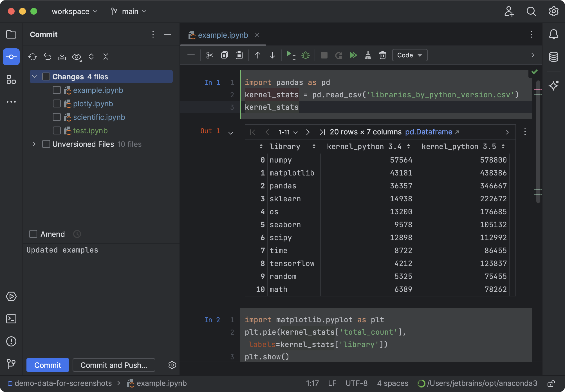The width and height of the screenshot is (565, 392).
Task: Run the current notebook cell
Action: pos(290,55)
